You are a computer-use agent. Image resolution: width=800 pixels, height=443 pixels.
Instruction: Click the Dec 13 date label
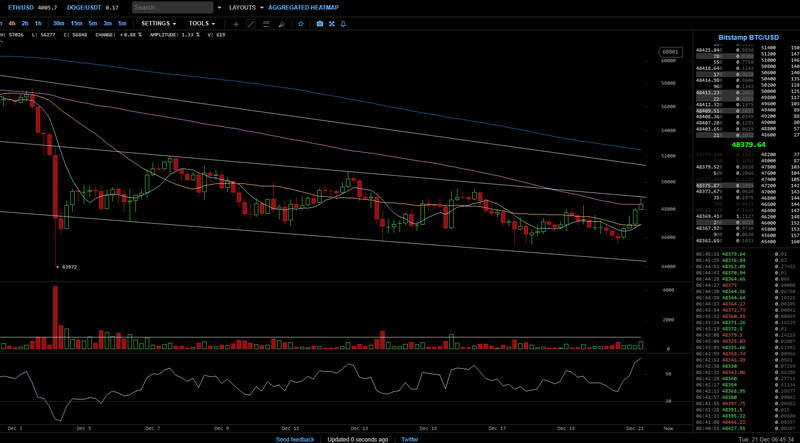pyautogui.click(x=360, y=428)
